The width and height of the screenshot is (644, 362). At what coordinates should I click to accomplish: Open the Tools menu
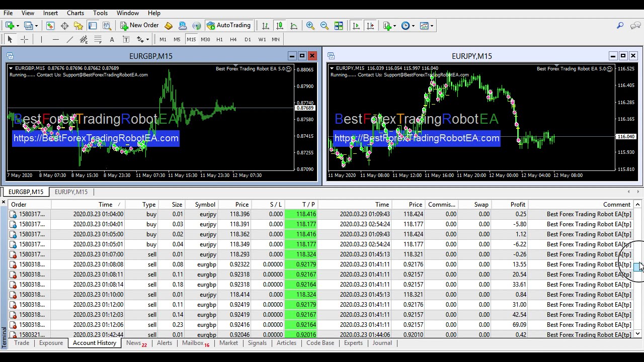[x=100, y=13]
